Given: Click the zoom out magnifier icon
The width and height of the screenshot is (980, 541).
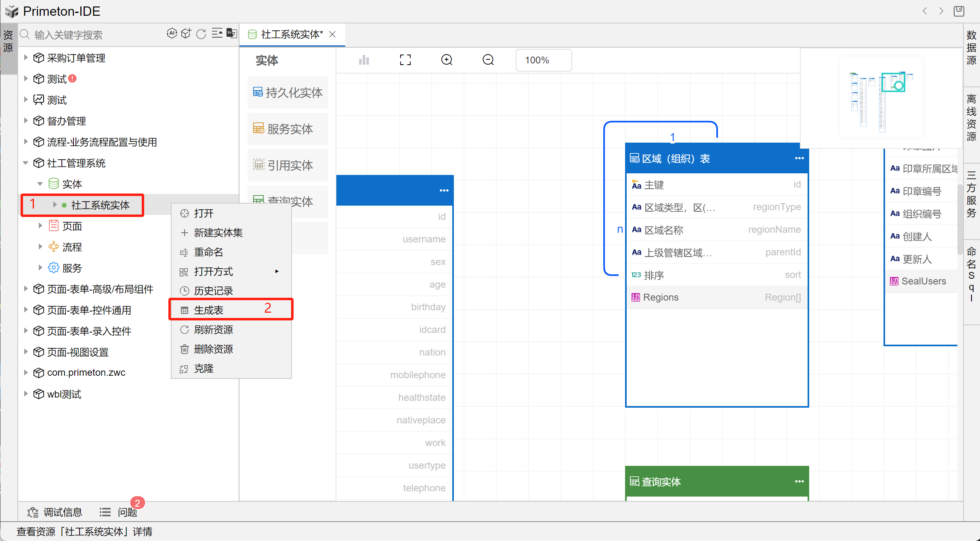Looking at the screenshot, I should (488, 60).
